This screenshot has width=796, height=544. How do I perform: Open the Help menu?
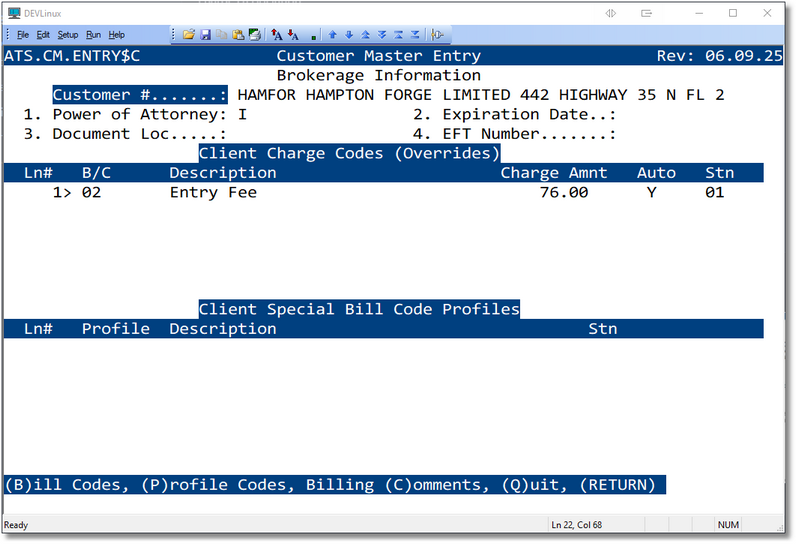click(x=117, y=35)
